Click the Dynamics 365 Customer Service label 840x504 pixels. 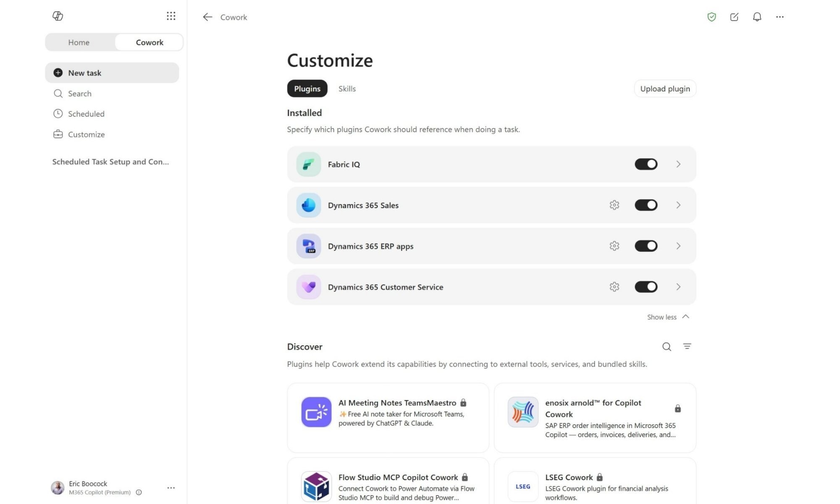(385, 287)
